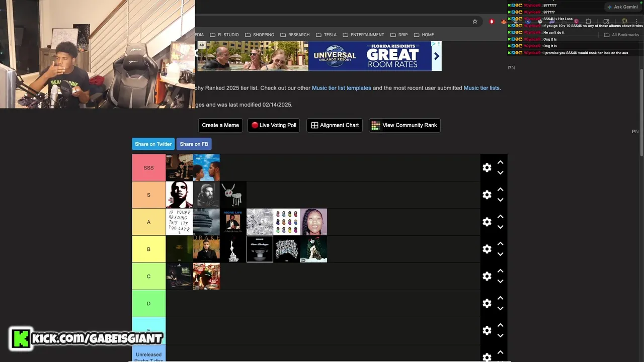Click Share on Twitter

coord(153,144)
